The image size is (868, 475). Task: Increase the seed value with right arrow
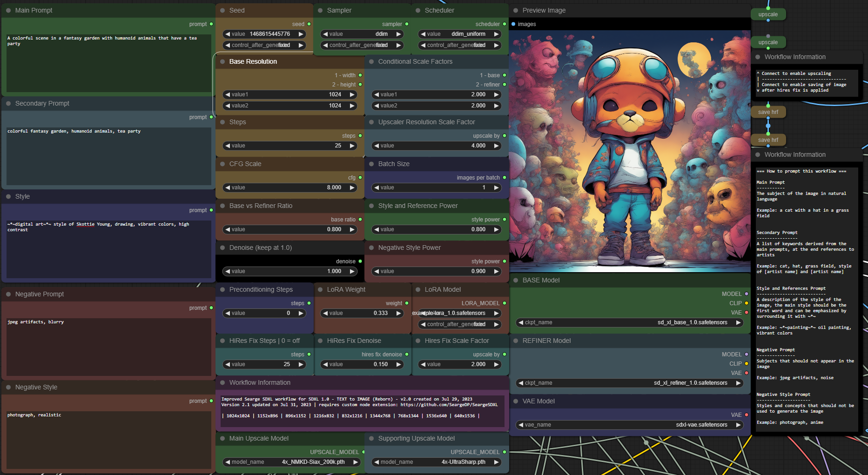[x=301, y=34]
